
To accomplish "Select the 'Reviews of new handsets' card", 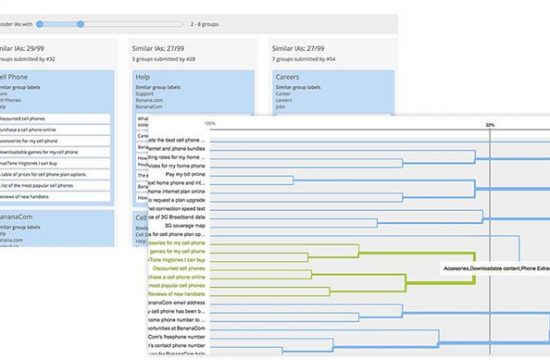I will [x=55, y=196].
